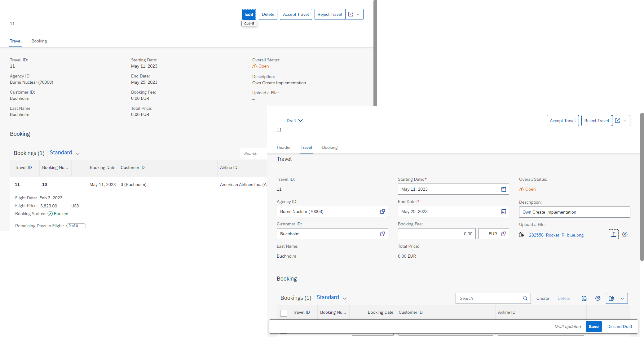Click Search field in upper bookings table

click(254, 153)
